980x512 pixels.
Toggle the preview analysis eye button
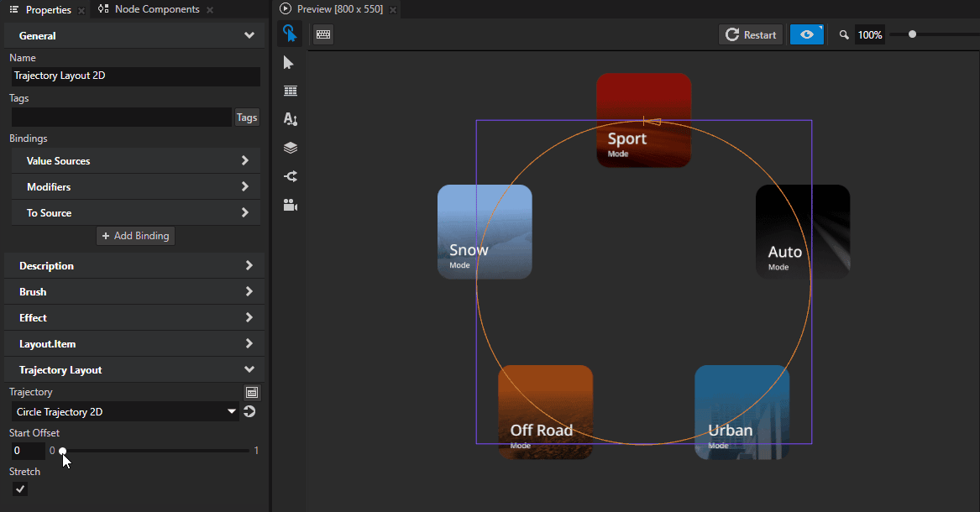pos(806,34)
